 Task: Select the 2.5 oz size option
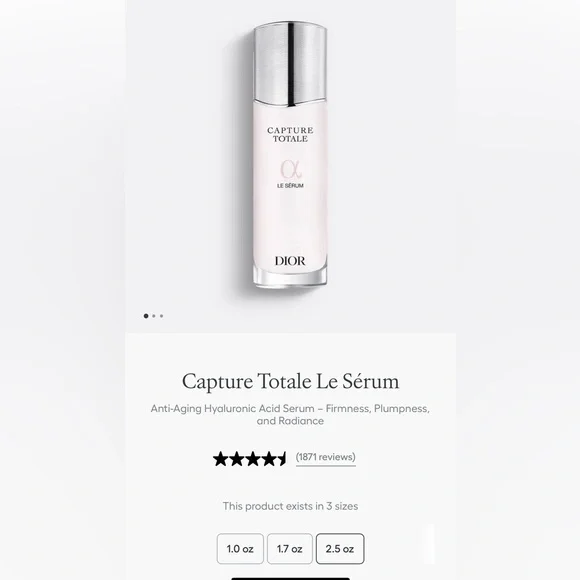pyautogui.click(x=340, y=549)
